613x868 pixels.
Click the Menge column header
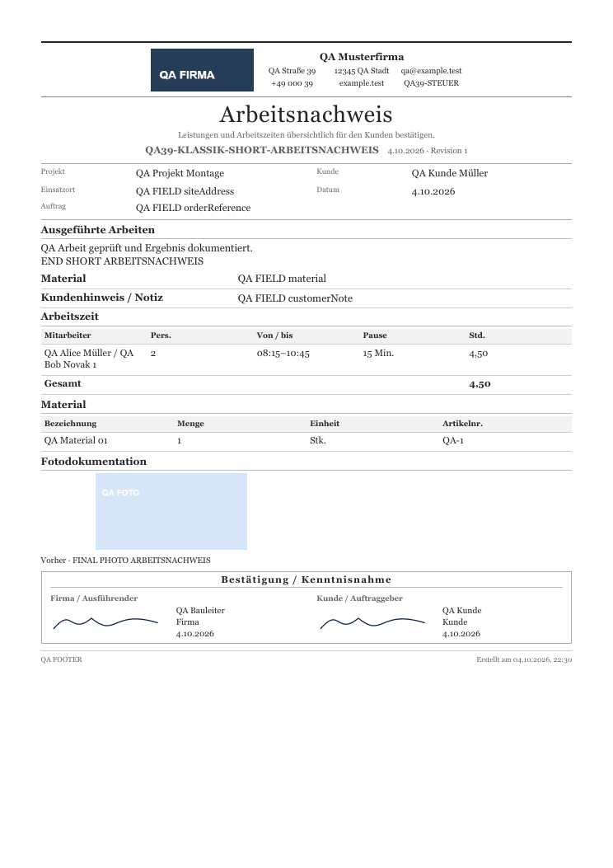(x=190, y=424)
